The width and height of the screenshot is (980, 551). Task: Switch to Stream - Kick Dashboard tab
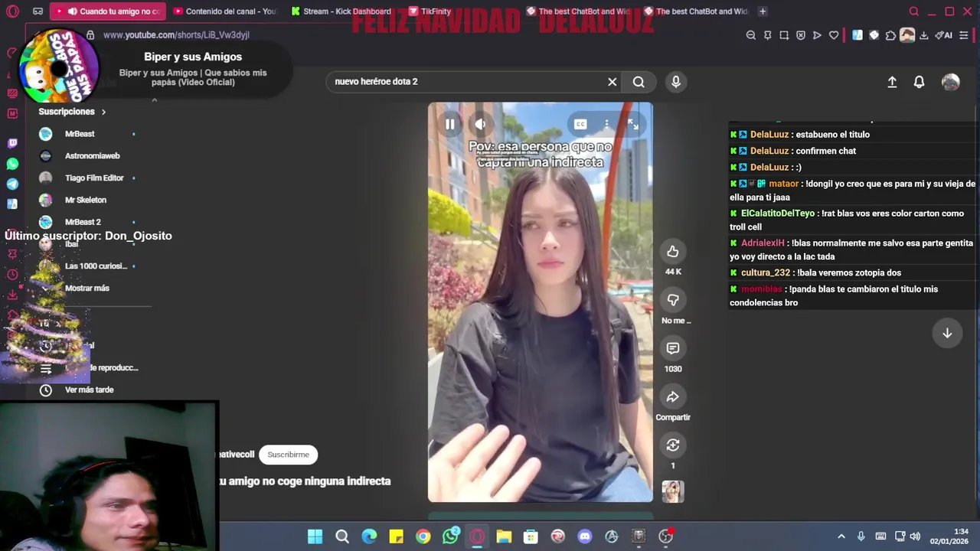tap(341, 11)
